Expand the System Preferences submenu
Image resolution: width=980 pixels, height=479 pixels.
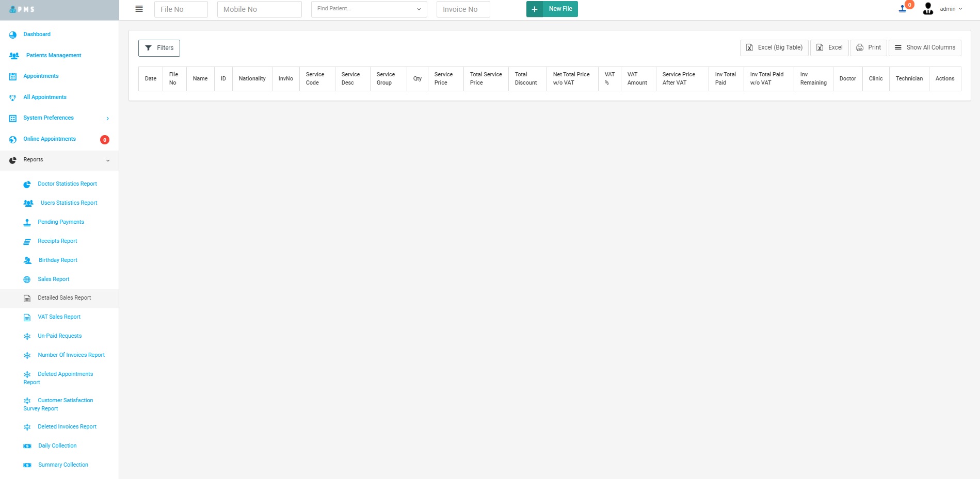point(107,119)
